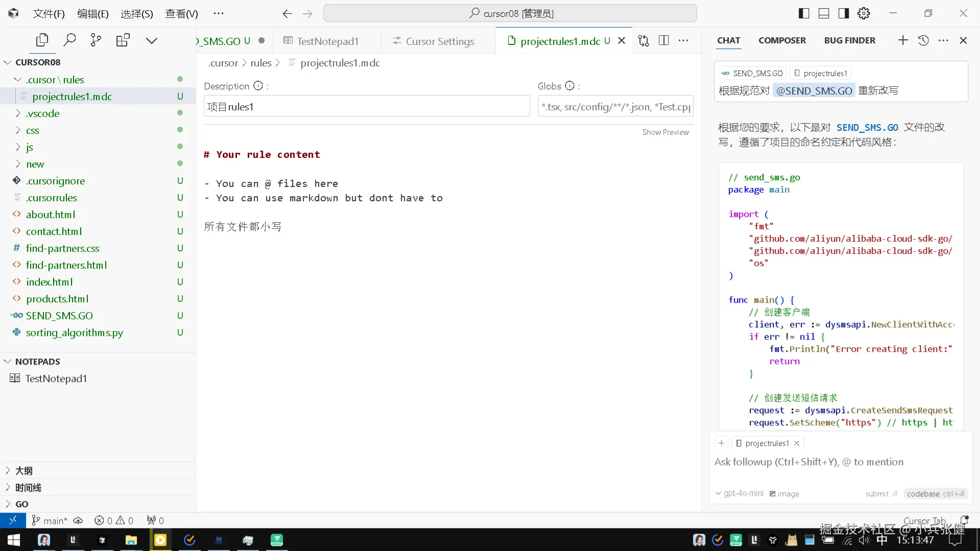Open more chat panel options
The height and width of the screenshot is (551, 980).
click(943, 40)
